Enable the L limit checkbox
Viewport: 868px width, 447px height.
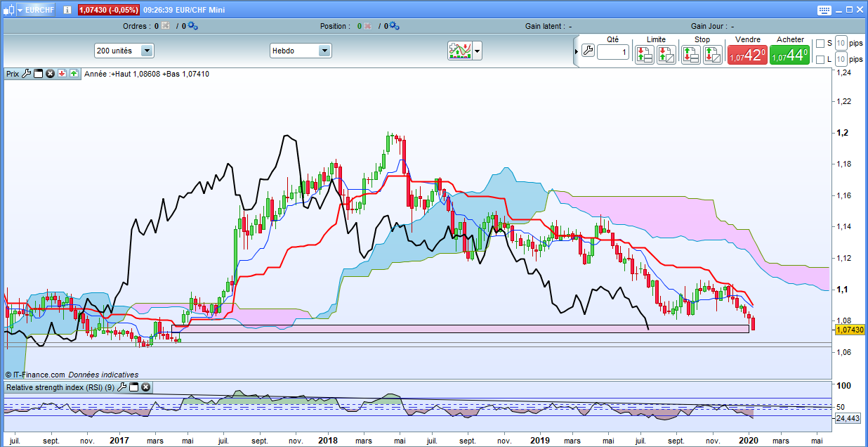pyautogui.click(x=820, y=60)
